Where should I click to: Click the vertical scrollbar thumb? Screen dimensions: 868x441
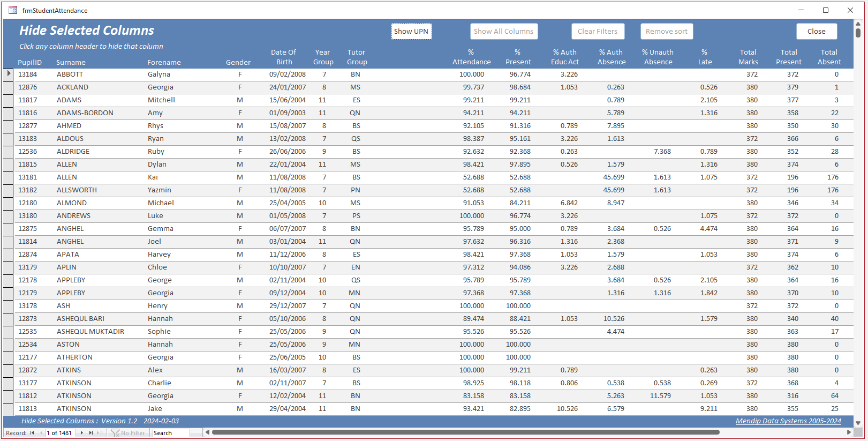858,33
